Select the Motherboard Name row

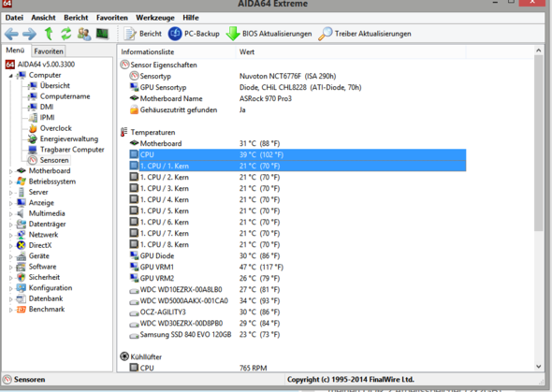298,98
